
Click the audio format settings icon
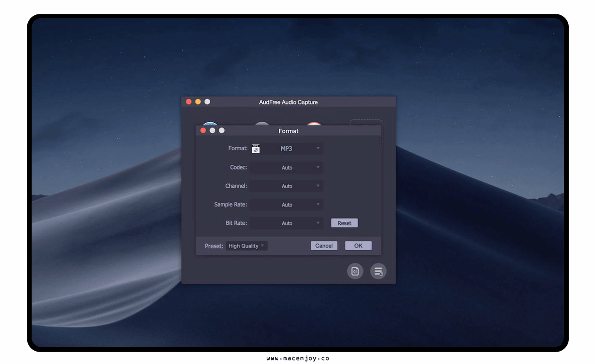pyautogui.click(x=355, y=271)
